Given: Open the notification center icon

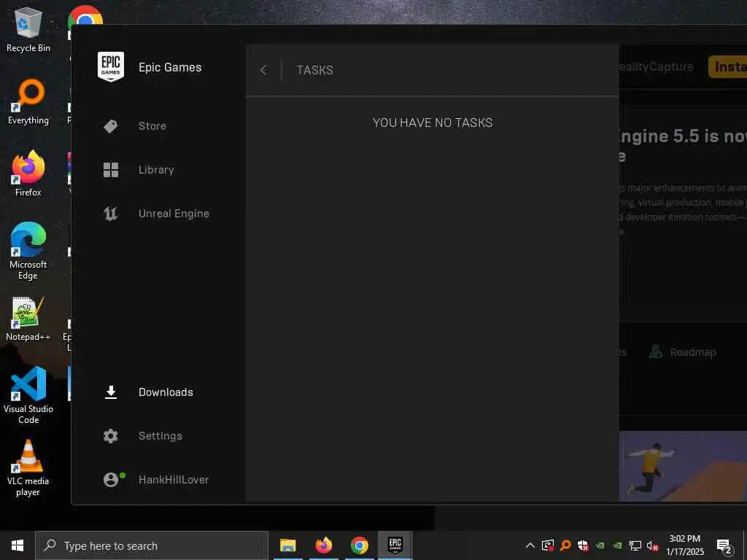Looking at the screenshot, I should tap(724, 546).
